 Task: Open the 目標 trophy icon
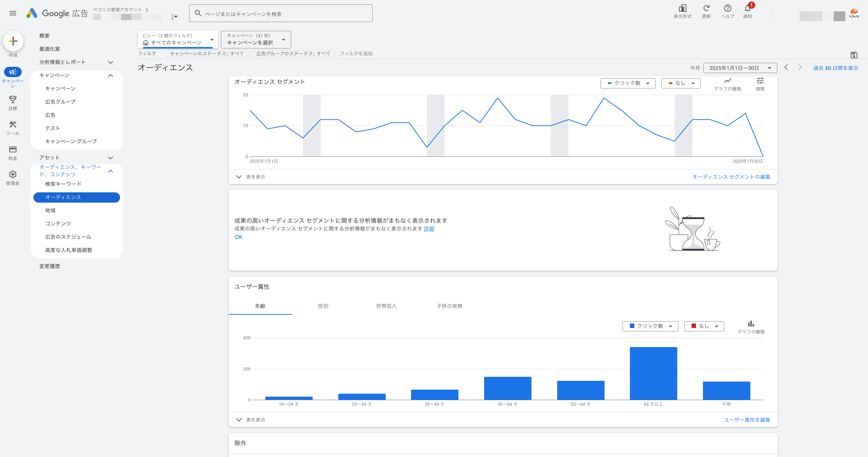(13, 99)
